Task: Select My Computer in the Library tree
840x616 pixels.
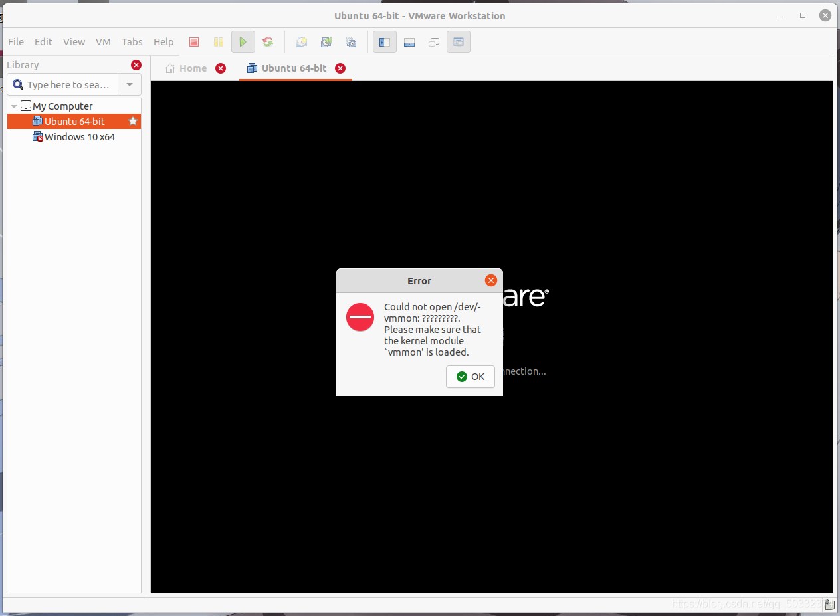Action: click(62, 106)
